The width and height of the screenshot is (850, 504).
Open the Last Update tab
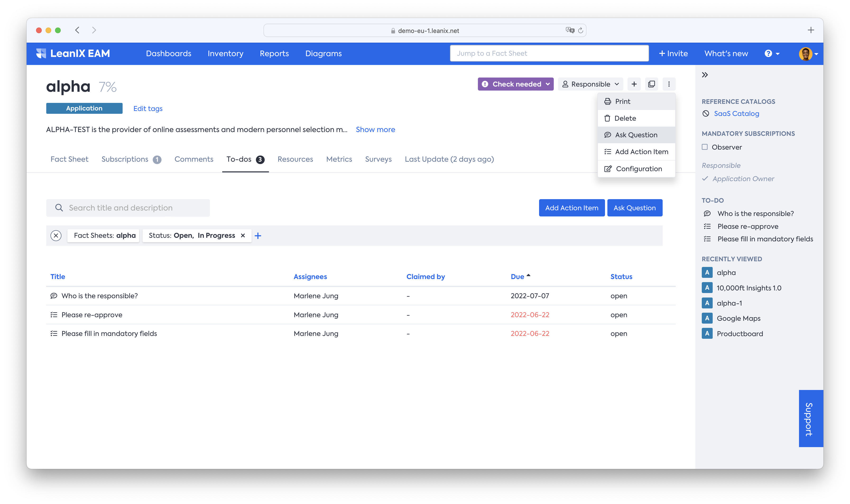[x=449, y=159]
